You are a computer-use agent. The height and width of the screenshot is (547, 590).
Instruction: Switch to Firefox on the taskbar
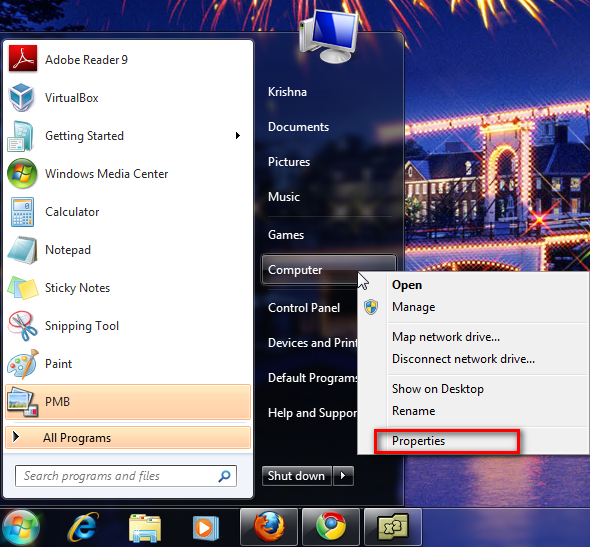point(269,527)
